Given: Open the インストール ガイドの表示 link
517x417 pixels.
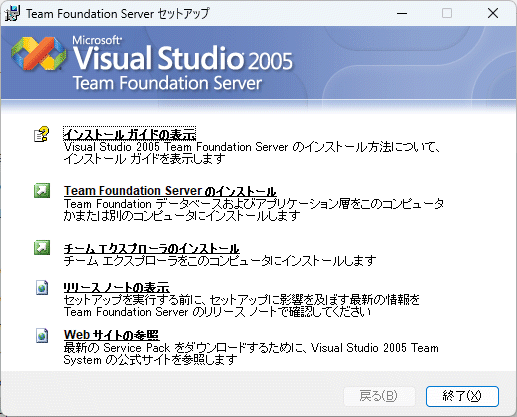Looking at the screenshot, I should pyautogui.click(x=129, y=134).
